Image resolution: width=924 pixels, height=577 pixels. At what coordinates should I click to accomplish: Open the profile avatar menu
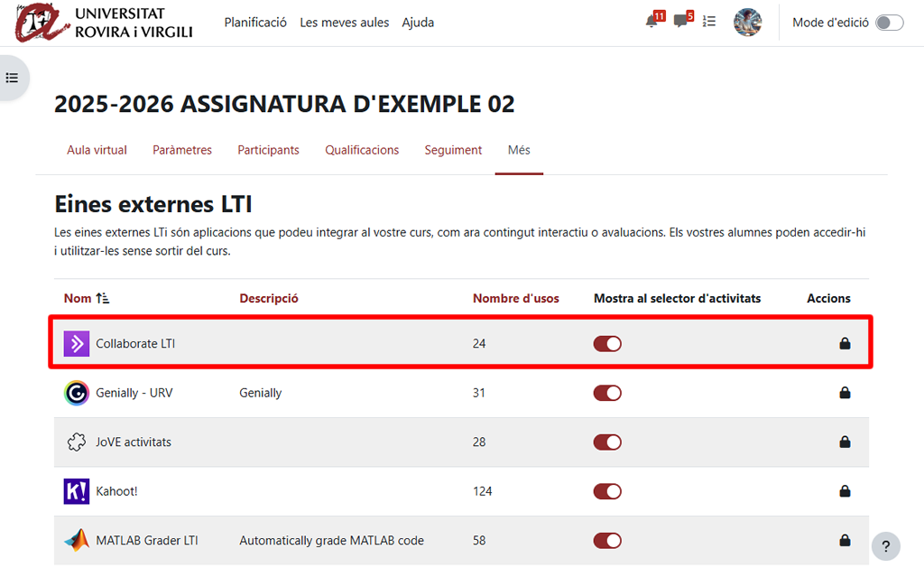[747, 23]
